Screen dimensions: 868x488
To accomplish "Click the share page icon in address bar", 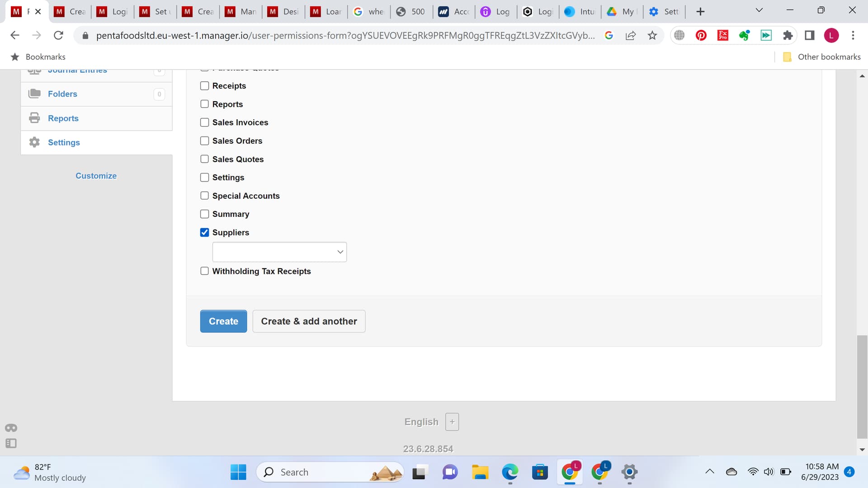I will point(630,35).
